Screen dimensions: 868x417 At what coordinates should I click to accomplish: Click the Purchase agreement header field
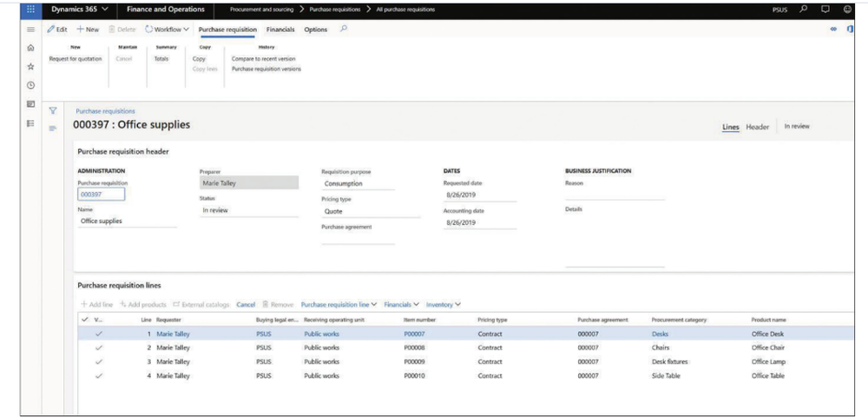(x=358, y=238)
